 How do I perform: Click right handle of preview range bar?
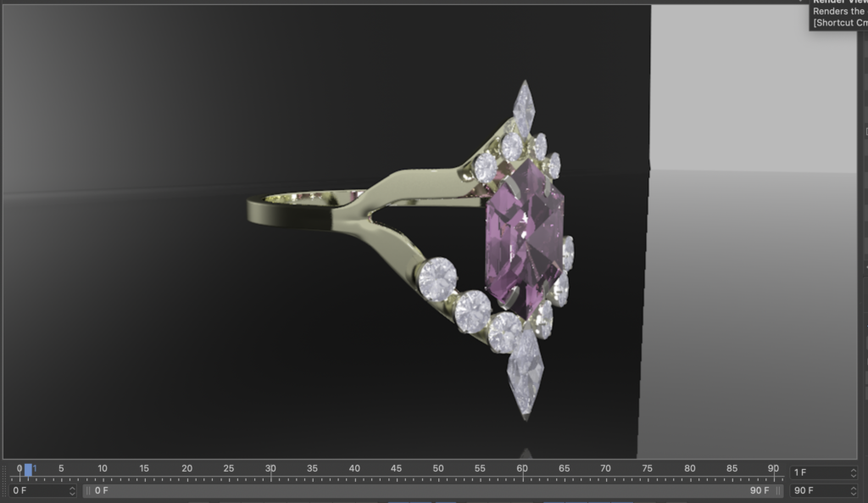pyautogui.click(x=779, y=490)
